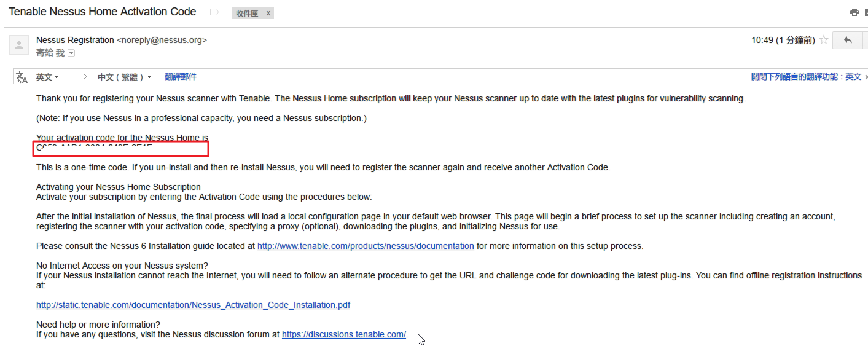Click the arrow between 英文 and 中文（繁體）
This screenshot has height=362, width=868.
(85, 77)
